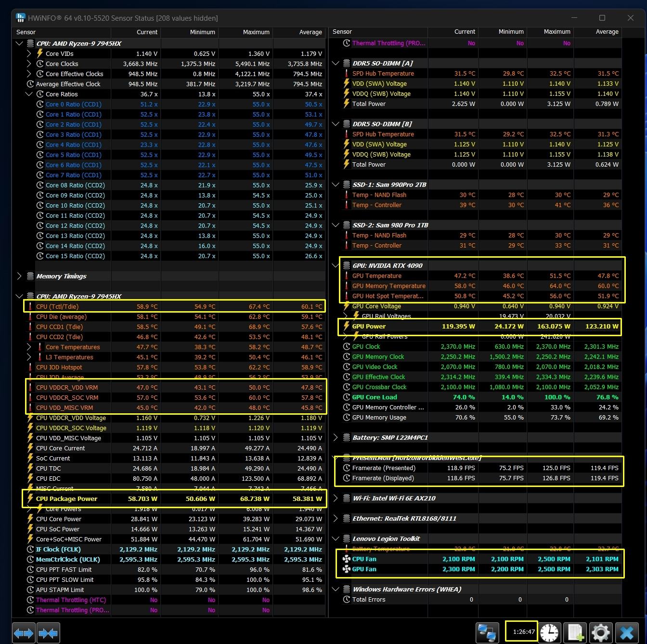Click the right pane Sensor column header
This screenshot has width=647, height=644.
(378, 32)
